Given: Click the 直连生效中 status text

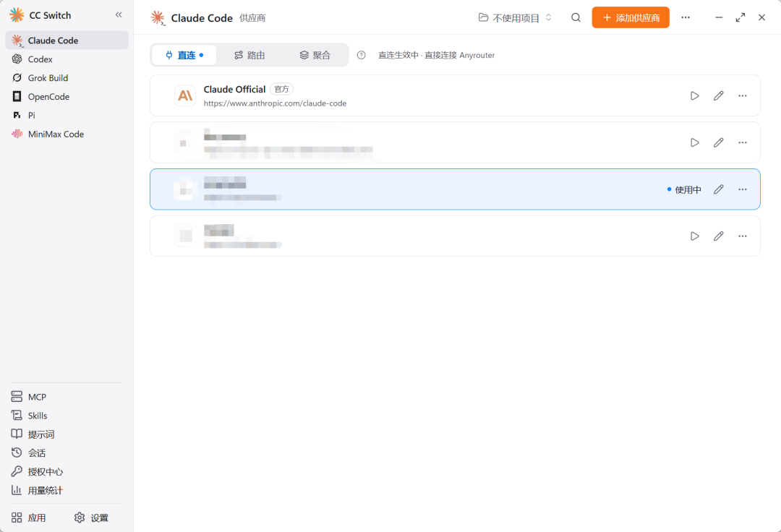Looking at the screenshot, I should point(437,55).
